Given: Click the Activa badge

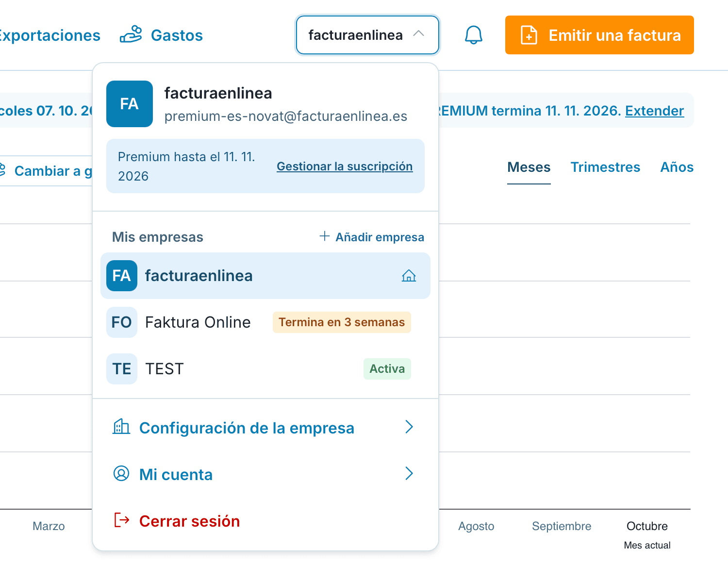Looking at the screenshot, I should click(x=387, y=369).
